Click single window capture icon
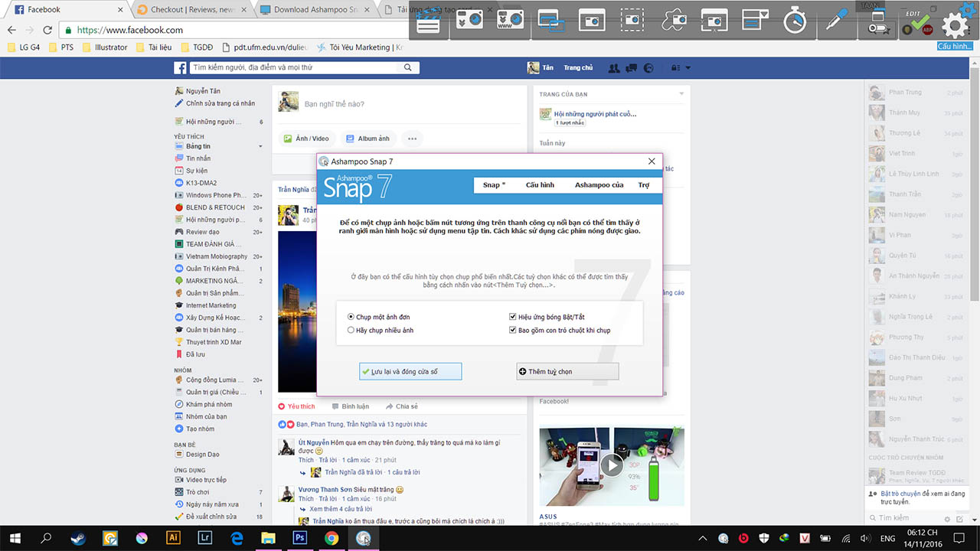The image size is (980, 551). 592,21
